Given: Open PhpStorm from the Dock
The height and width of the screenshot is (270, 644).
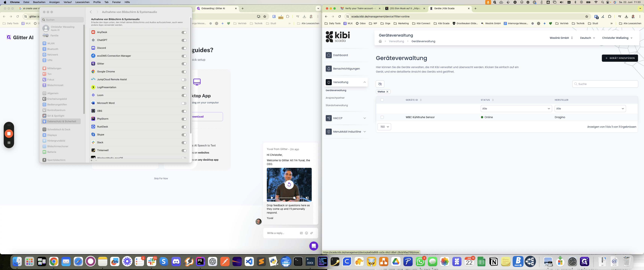Looking at the screenshot, I should click(x=201, y=262).
